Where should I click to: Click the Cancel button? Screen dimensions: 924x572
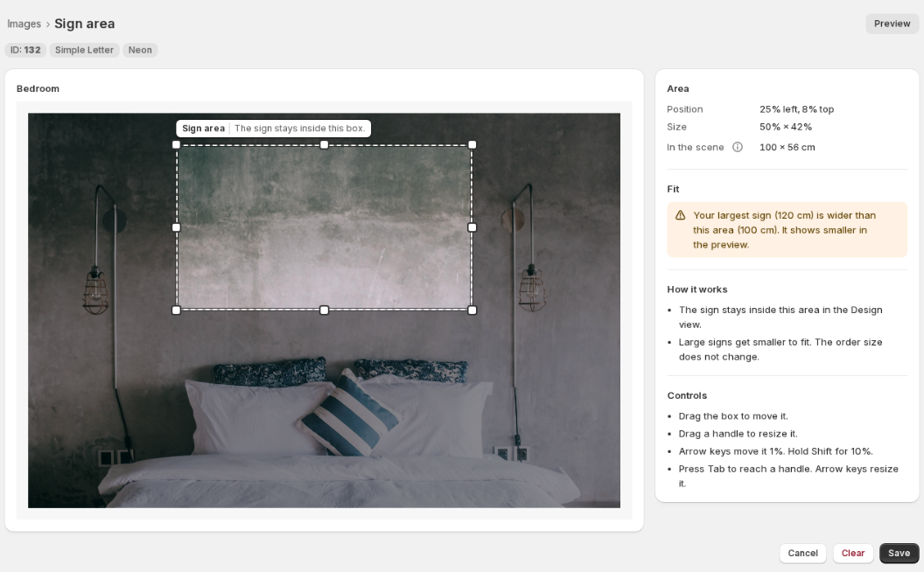[802, 553]
